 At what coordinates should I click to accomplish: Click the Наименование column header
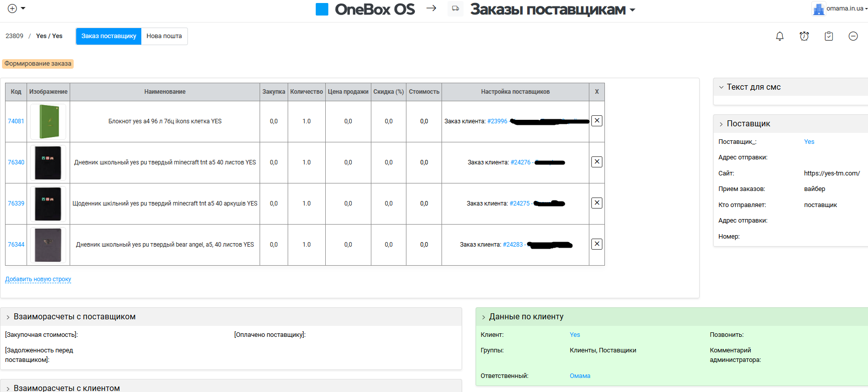165,92
